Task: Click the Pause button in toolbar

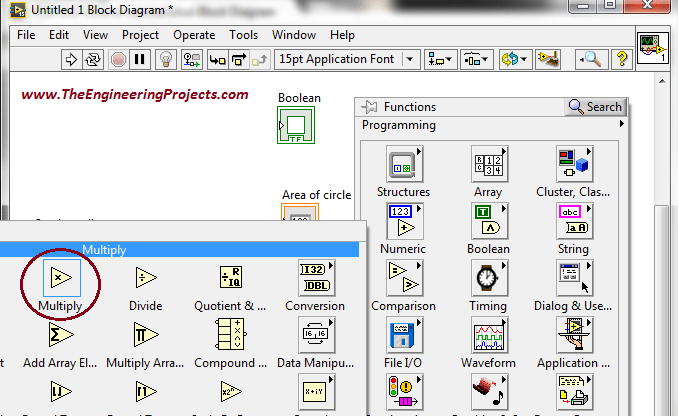Action: coord(140,59)
